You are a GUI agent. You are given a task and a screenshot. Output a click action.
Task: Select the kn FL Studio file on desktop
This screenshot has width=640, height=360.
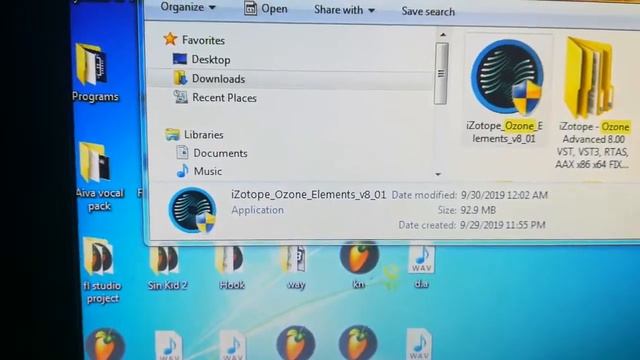(x=359, y=265)
